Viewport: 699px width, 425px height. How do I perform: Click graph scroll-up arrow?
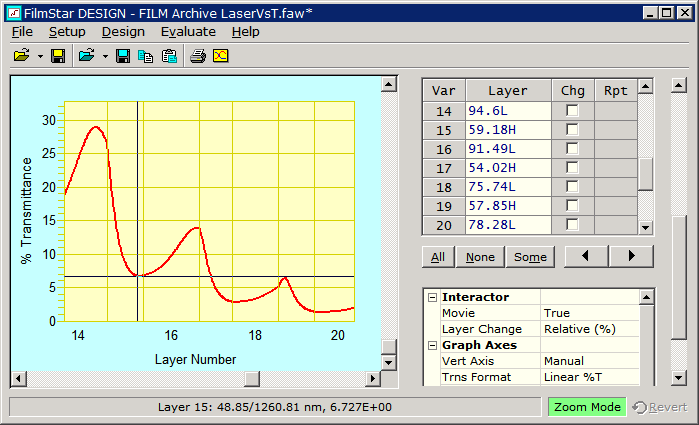pyautogui.click(x=389, y=84)
